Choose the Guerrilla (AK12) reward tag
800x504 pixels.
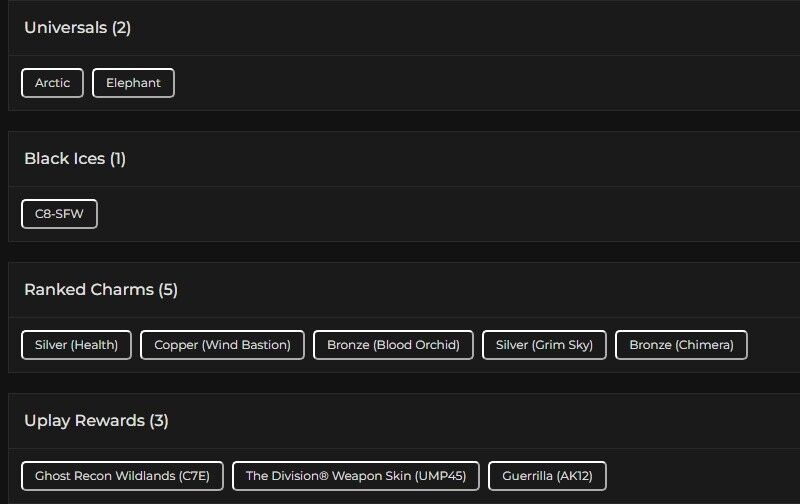547,476
